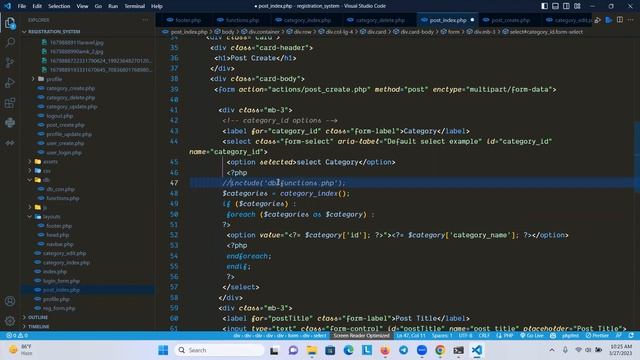Expand the profile folder
This screenshot has width=640, height=360.
coord(54,79)
